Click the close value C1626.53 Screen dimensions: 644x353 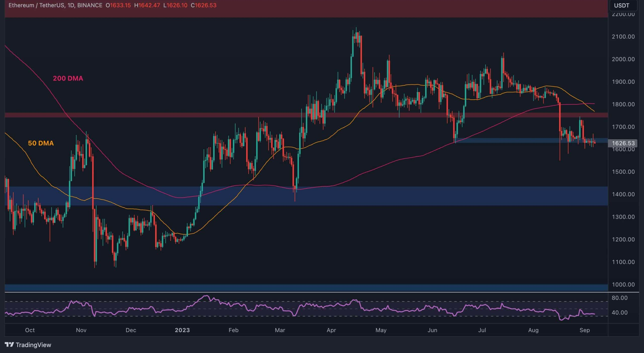pos(204,5)
